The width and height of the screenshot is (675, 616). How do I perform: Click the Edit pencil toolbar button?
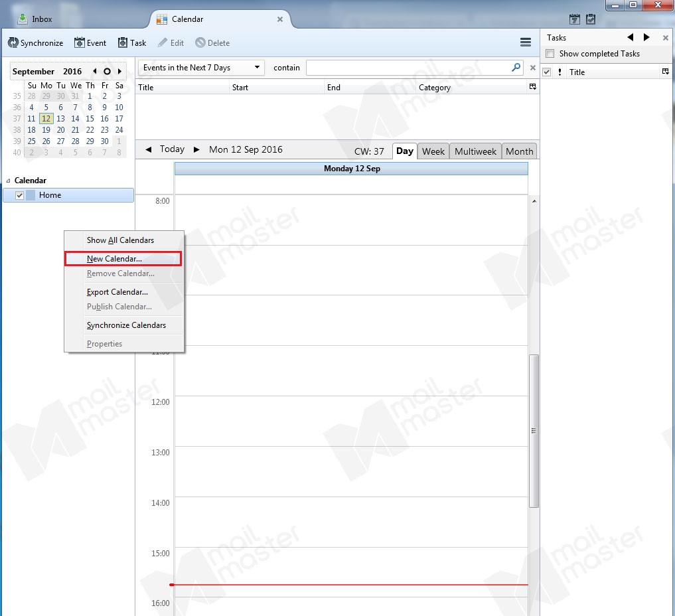tap(171, 42)
